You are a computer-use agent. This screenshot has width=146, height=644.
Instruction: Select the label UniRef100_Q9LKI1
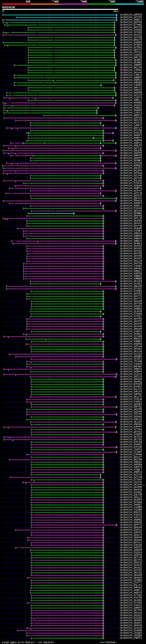click(x=131, y=198)
